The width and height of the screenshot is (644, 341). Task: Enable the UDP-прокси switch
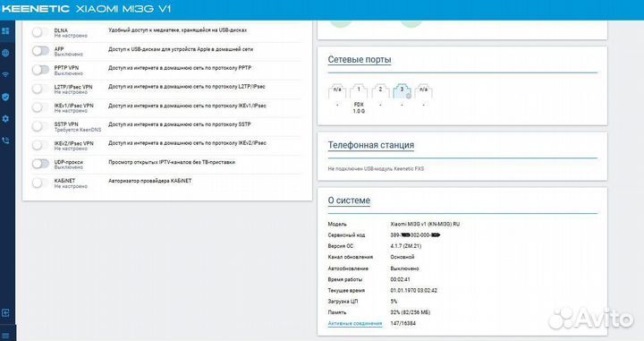click(40, 164)
